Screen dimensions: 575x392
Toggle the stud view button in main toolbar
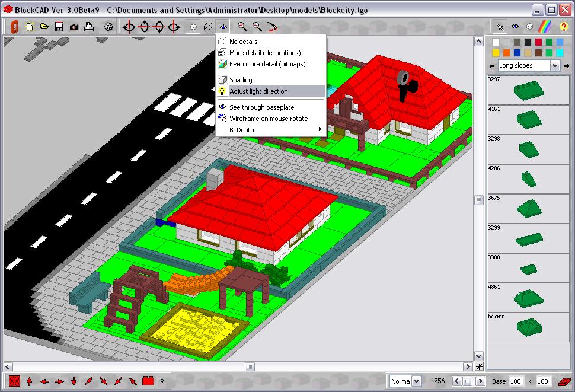(193, 27)
